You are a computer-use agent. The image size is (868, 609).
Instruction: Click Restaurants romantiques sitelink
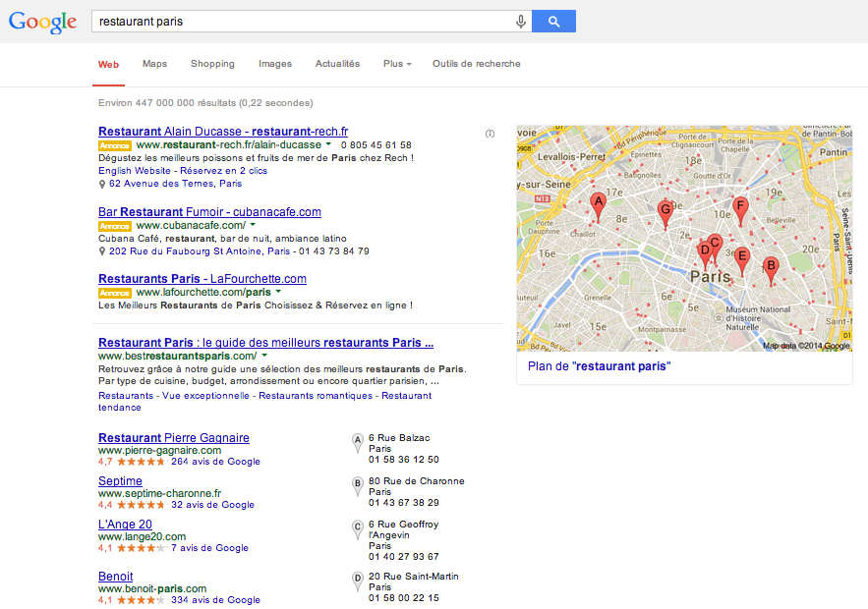coord(316,396)
